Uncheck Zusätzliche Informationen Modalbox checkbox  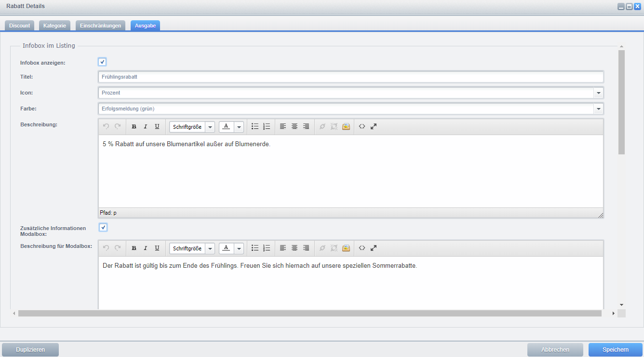(103, 227)
